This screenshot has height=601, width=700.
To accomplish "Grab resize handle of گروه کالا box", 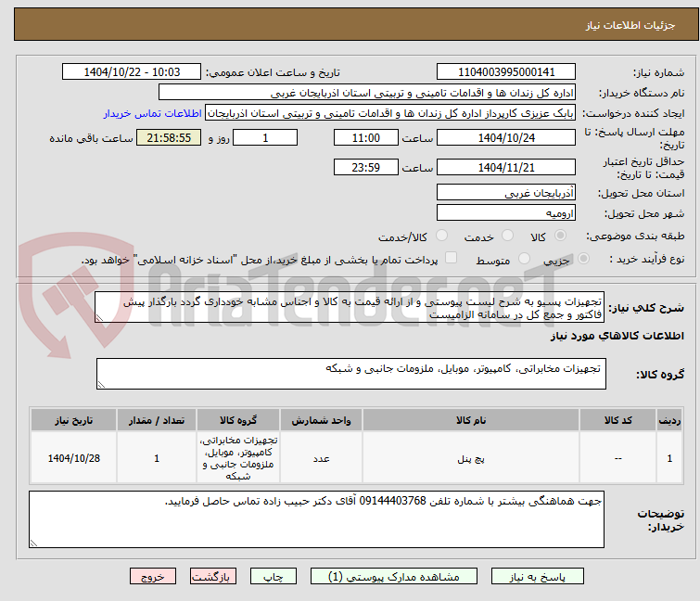I will [101, 385].
